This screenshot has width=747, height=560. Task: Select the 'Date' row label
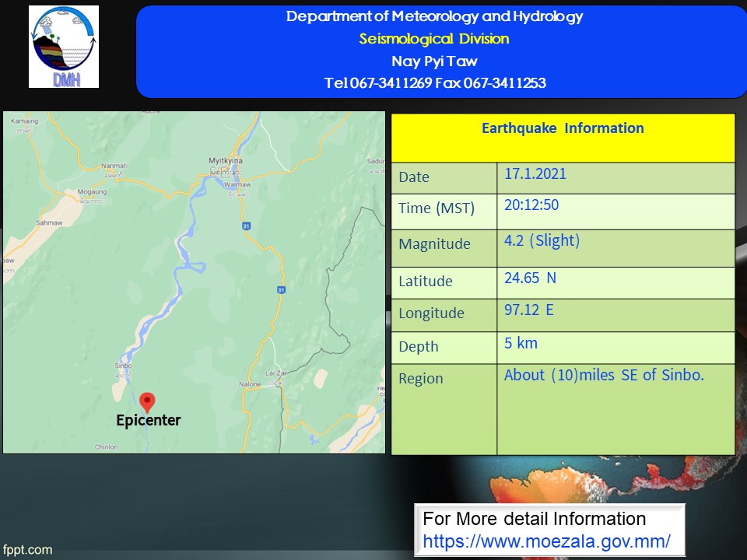[414, 177]
